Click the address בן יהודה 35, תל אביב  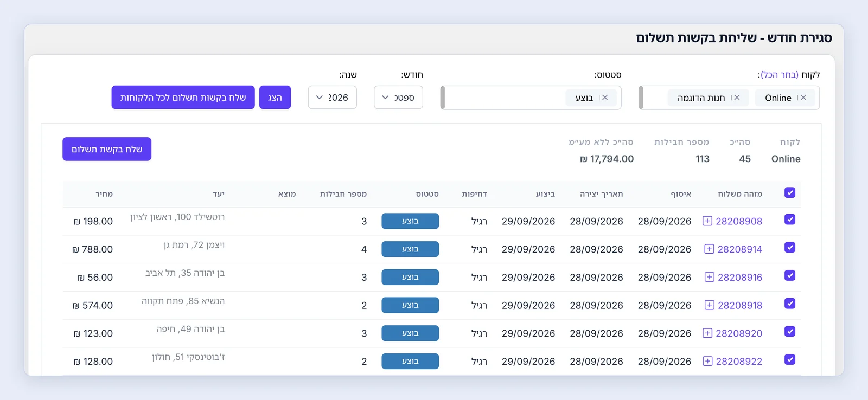[185, 273]
